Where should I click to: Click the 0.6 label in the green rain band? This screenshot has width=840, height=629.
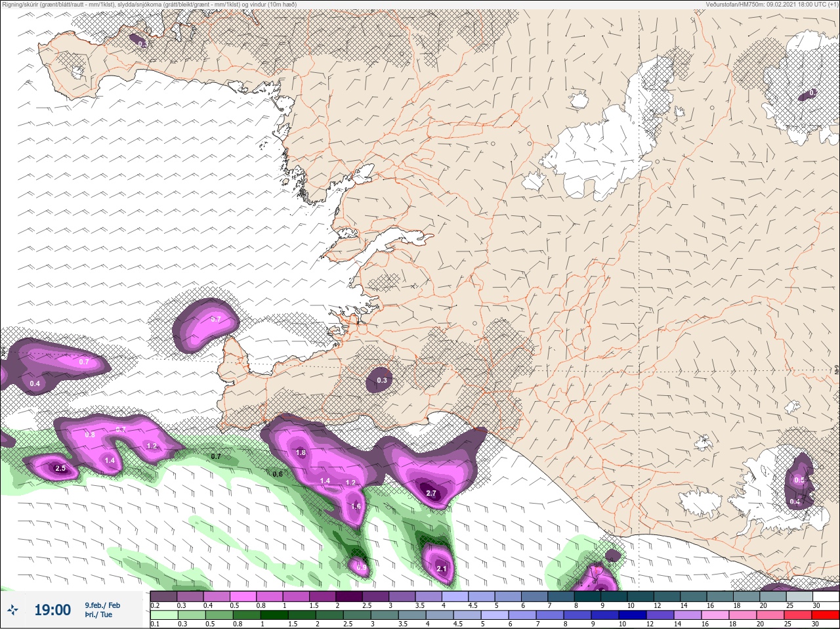point(278,474)
